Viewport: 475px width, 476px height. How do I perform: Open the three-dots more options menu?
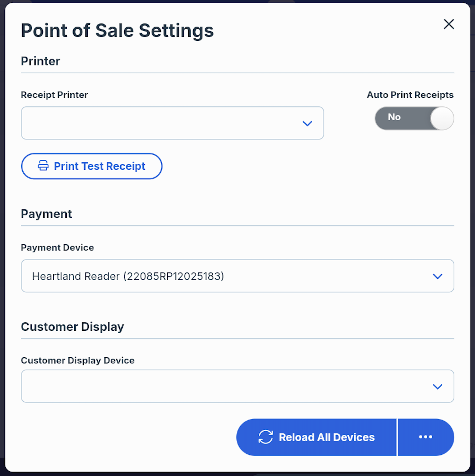pos(426,437)
